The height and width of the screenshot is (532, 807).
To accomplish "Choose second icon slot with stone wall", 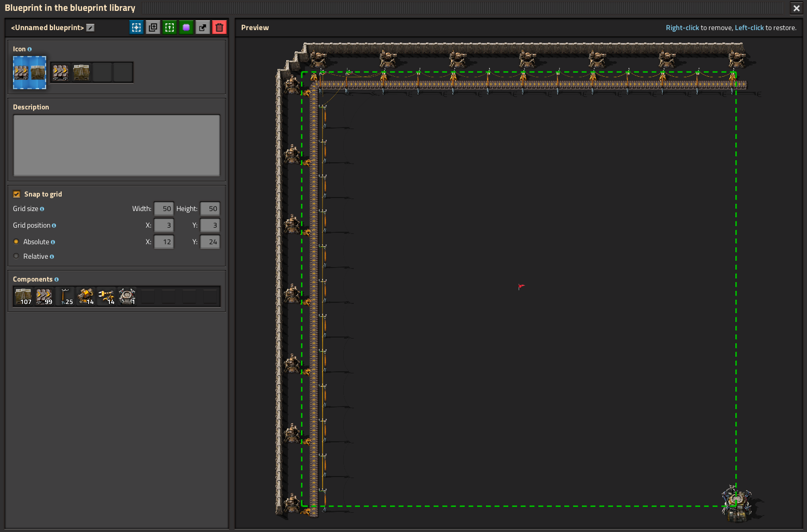I will click(81, 73).
